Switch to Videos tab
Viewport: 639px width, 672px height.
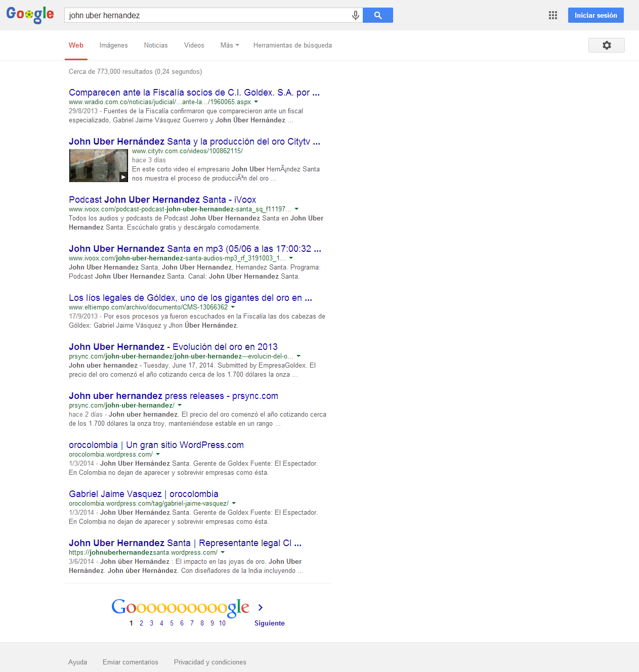[194, 45]
